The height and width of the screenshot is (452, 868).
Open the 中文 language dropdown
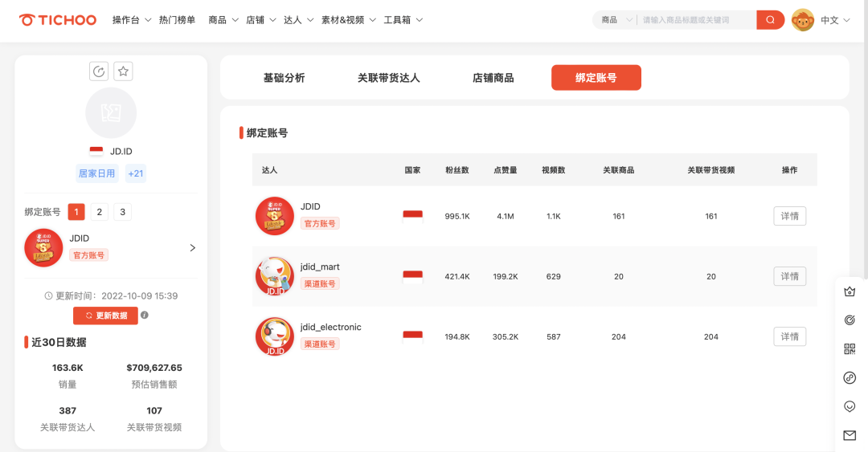tap(835, 20)
